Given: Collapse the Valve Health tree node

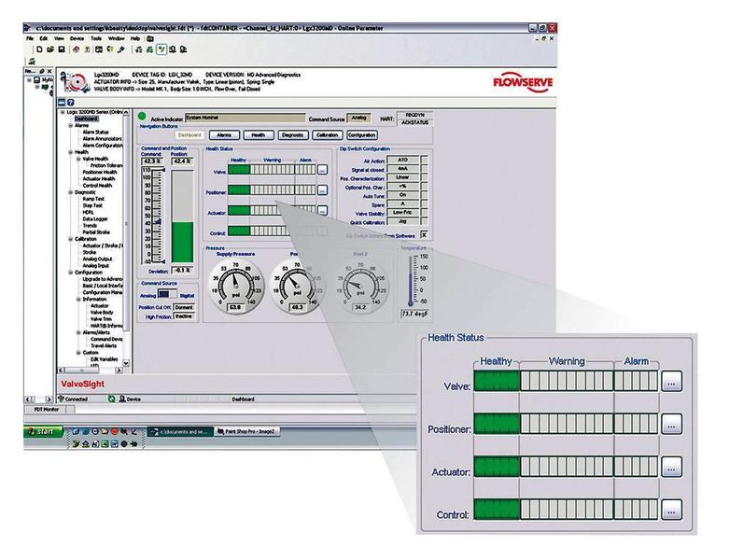Looking at the screenshot, I should (x=78, y=159).
